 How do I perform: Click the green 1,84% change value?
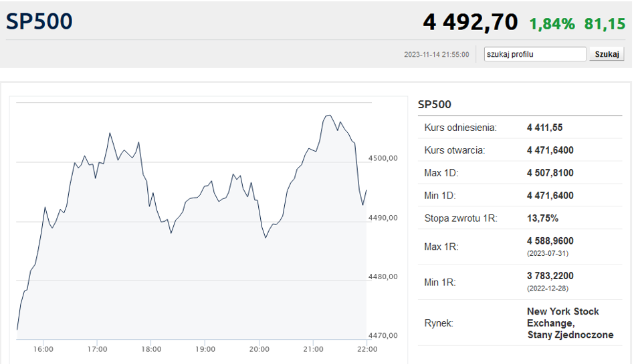coord(552,24)
